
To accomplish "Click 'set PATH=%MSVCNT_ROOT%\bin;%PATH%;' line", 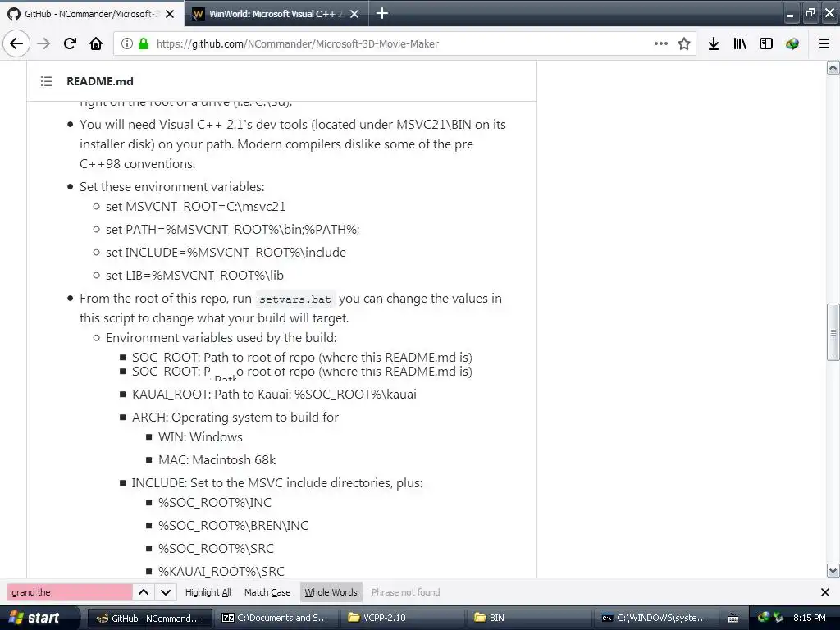I will 232,230.
